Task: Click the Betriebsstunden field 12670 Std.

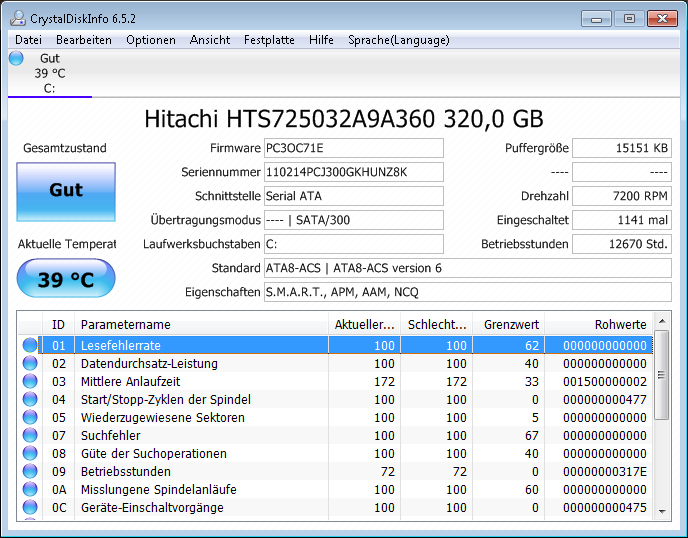Action: click(622, 244)
